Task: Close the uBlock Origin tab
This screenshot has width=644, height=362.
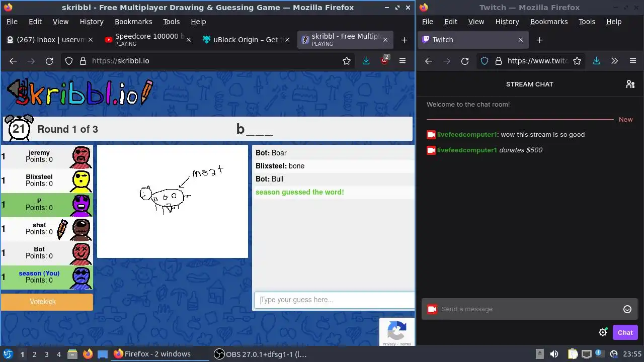Action: click(x=287, y=40)
